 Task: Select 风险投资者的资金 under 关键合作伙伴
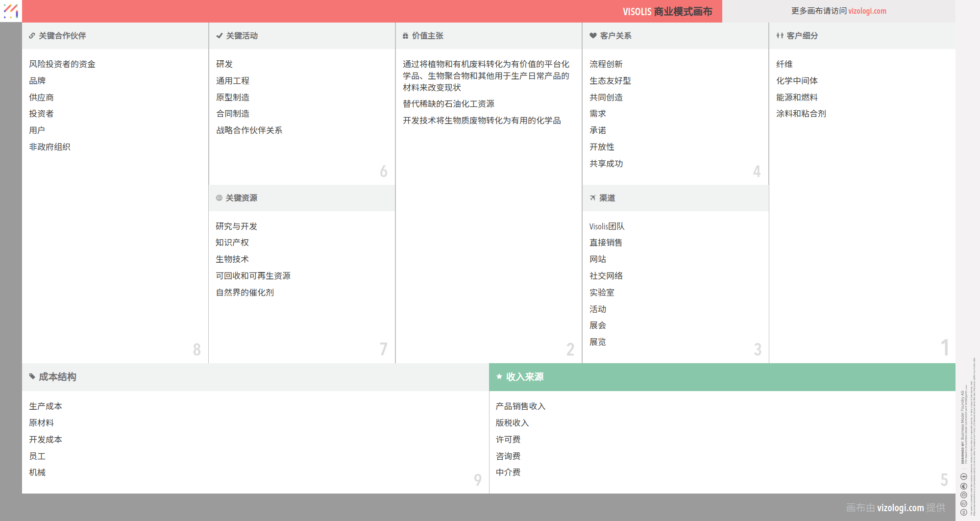tap(62, 64)
